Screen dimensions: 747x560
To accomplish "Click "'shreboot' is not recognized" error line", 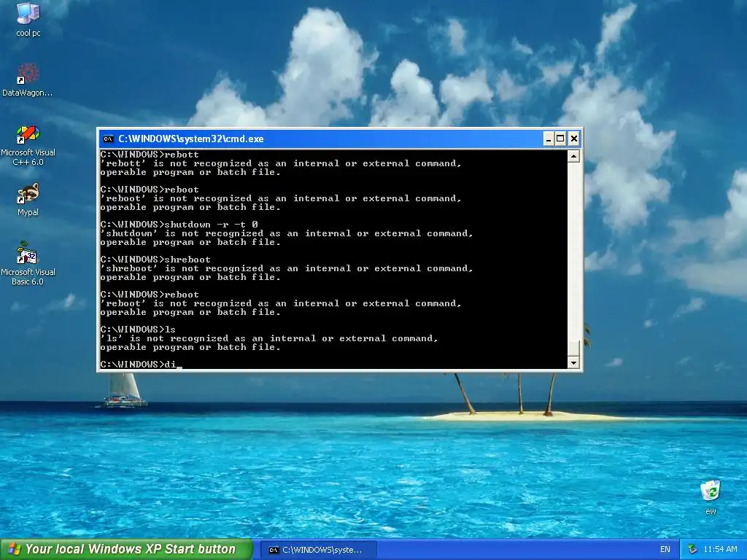I will 287,268.
